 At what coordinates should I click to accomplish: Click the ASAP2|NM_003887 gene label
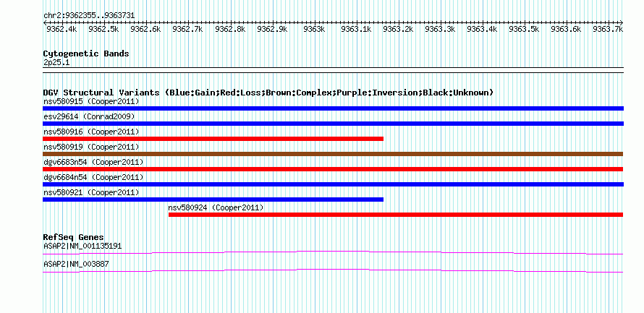(76, 265)
